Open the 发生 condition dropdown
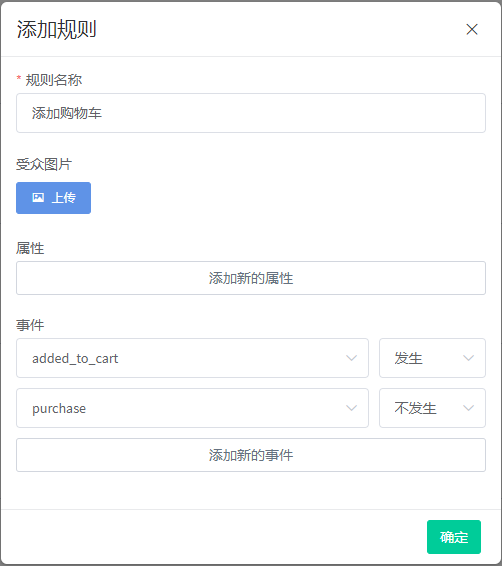 tap(432, 358)
